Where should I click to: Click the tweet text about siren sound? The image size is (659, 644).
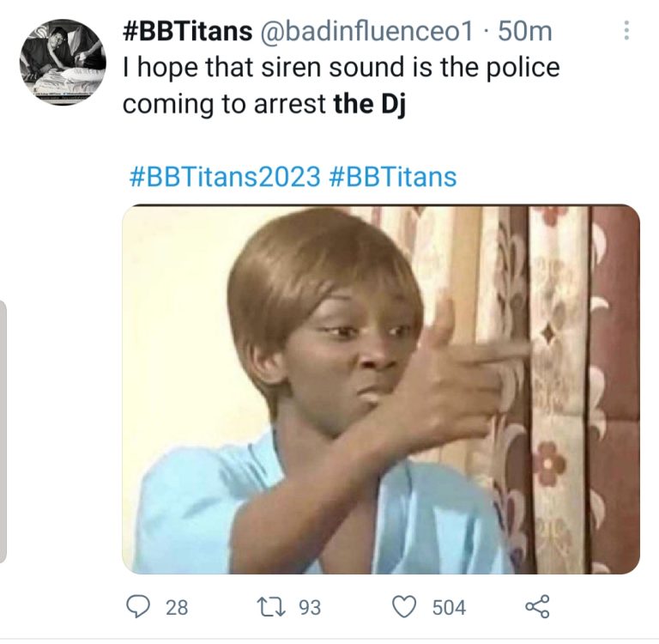coord(342,85)
